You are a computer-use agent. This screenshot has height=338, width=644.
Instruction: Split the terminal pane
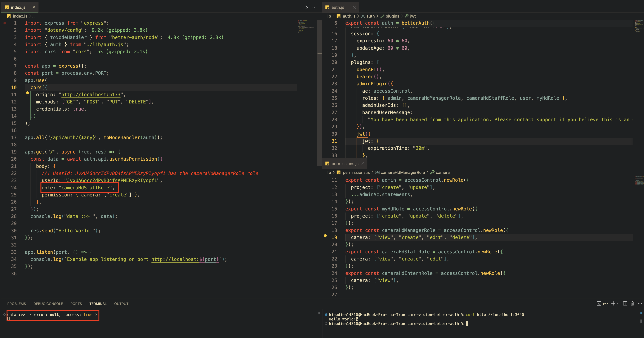[x=625, y=303]
